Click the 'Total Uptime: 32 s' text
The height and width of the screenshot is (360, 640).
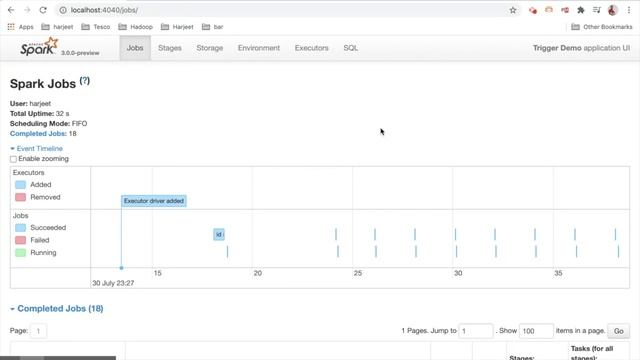coord(40,113)
